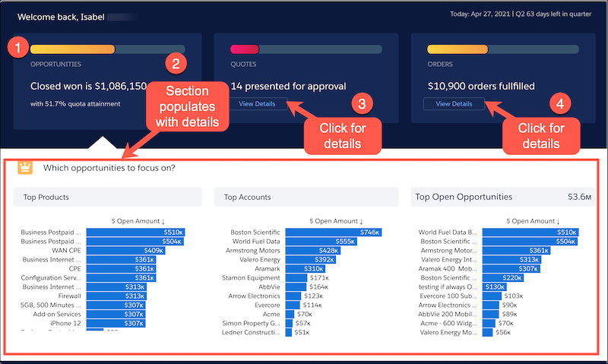Viewport: 608px width, 364px height.
Task: Select Armstrong Motors in Top Accounts
Action: (253, 251)
